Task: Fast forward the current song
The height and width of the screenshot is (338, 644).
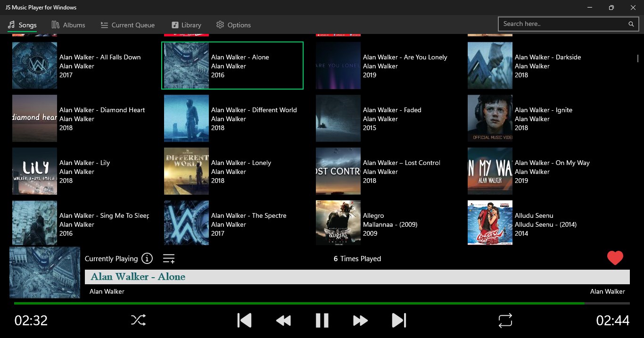Action: 360,321
